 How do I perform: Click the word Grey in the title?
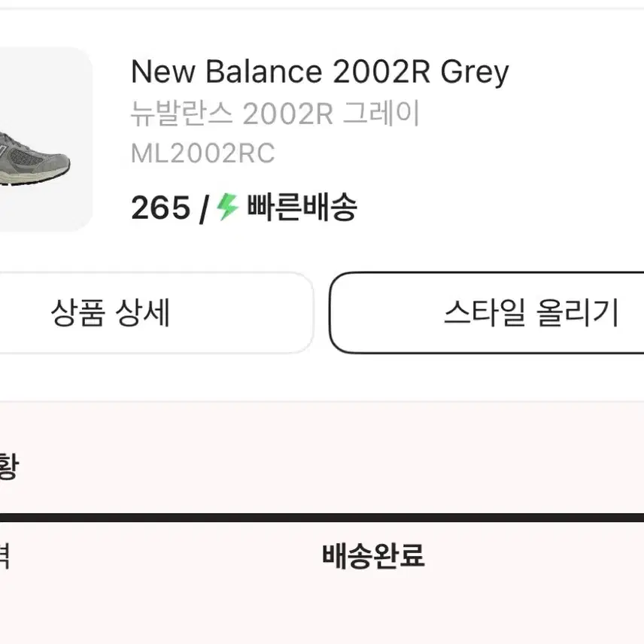[x=475, y=72]
